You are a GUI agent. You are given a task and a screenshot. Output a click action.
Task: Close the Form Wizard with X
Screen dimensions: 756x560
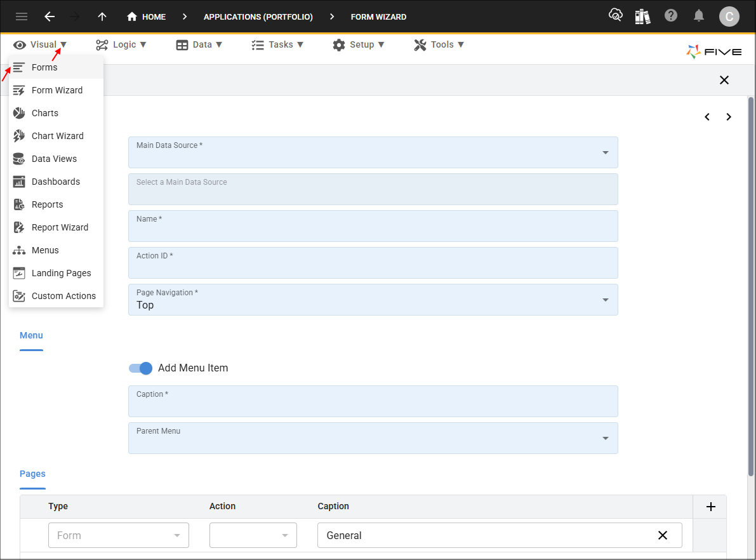tap(724, 80)
